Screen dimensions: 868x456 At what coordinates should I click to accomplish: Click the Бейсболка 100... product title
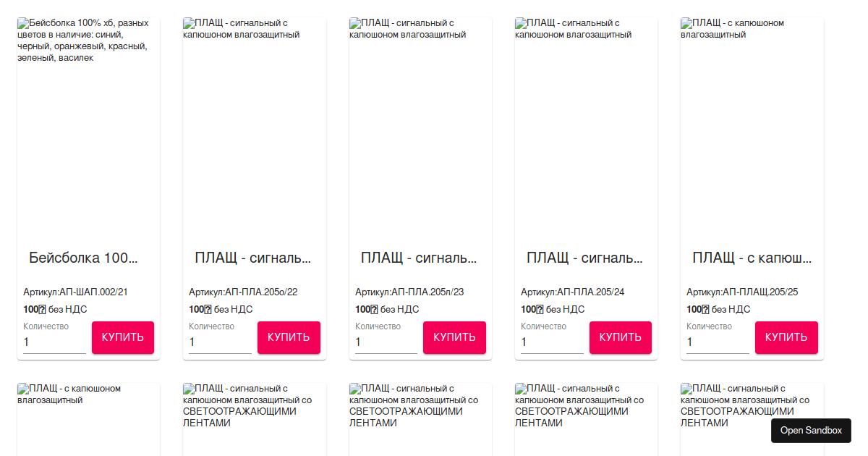coord(83,258)
